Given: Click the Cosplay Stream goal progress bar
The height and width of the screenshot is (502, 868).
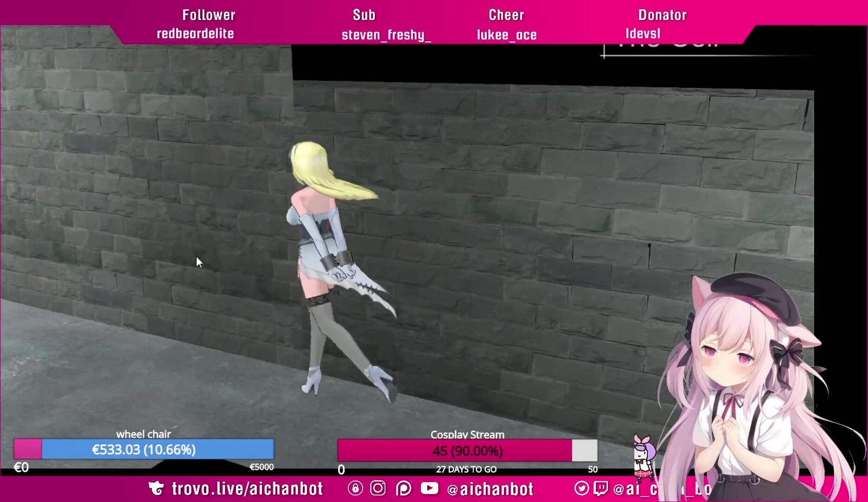Looking at the screenshot, I should [467, 451].
